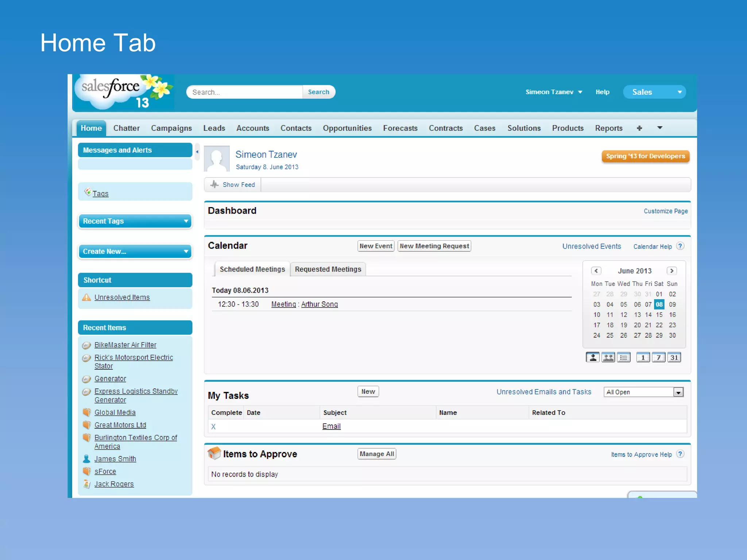Click the Search button
The image size is (747, 560).
pyautogui.click(x=318, y=92)
